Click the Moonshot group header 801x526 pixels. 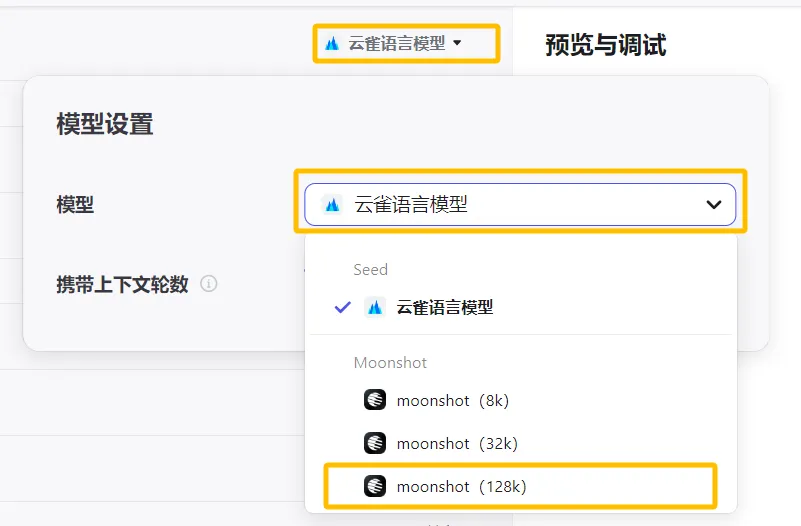coord(390,362)
